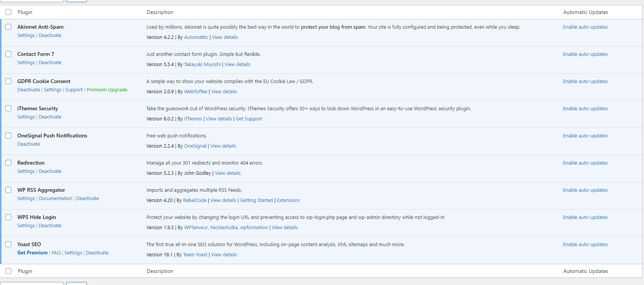644x285 pixels.
Task: Open the FAQ link for Yoast SEO
Action: tap(56, 253)
